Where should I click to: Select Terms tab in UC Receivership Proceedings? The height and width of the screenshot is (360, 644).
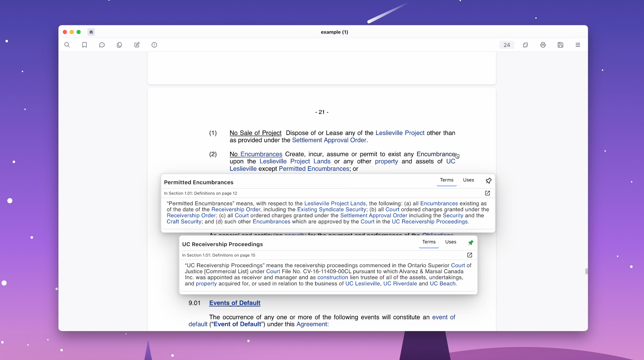[429, 242]
